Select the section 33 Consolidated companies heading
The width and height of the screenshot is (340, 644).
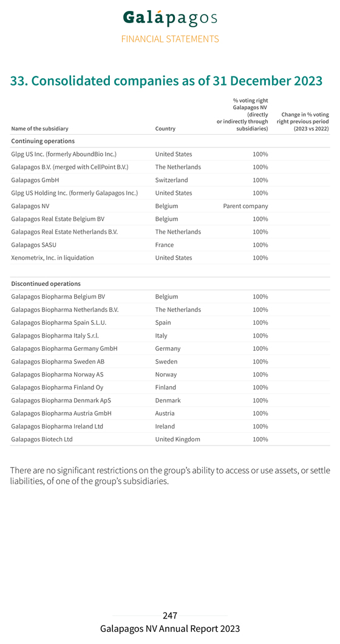166,81
